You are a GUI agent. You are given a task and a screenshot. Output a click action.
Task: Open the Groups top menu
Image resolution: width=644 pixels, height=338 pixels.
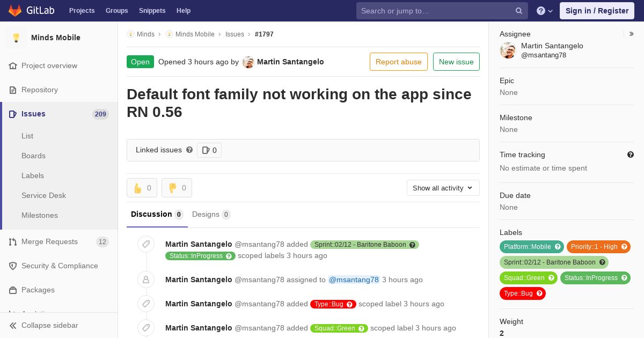(116, 11)
